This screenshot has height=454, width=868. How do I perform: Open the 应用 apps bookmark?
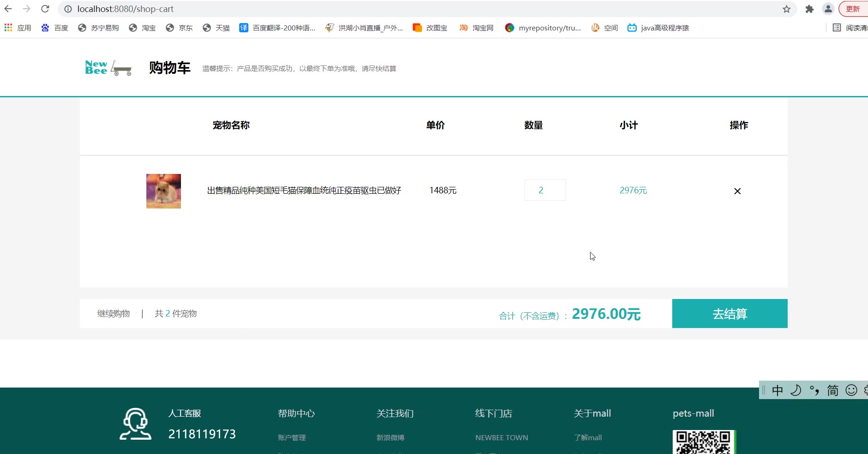pyautogui.click(x=18, y=28)
